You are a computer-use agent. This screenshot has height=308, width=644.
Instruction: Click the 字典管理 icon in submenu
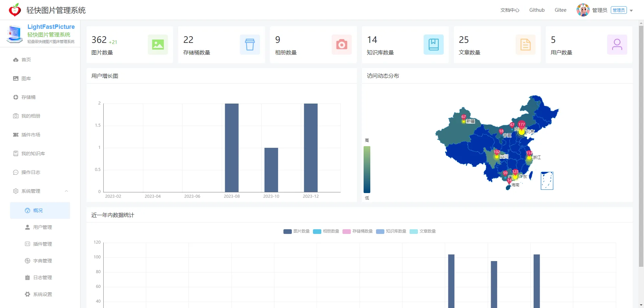[28, 261]
